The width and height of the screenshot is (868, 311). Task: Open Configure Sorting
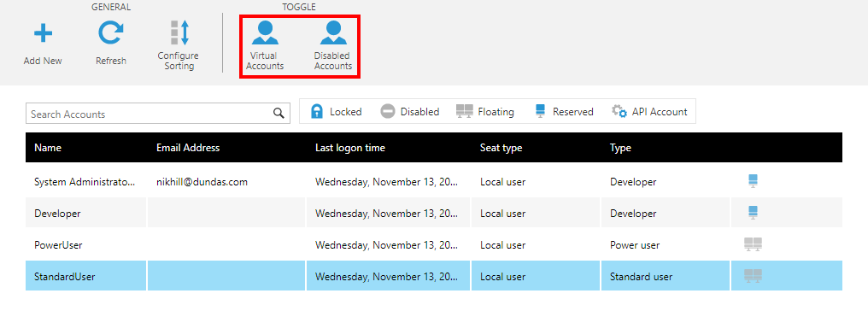pos(179,45)
